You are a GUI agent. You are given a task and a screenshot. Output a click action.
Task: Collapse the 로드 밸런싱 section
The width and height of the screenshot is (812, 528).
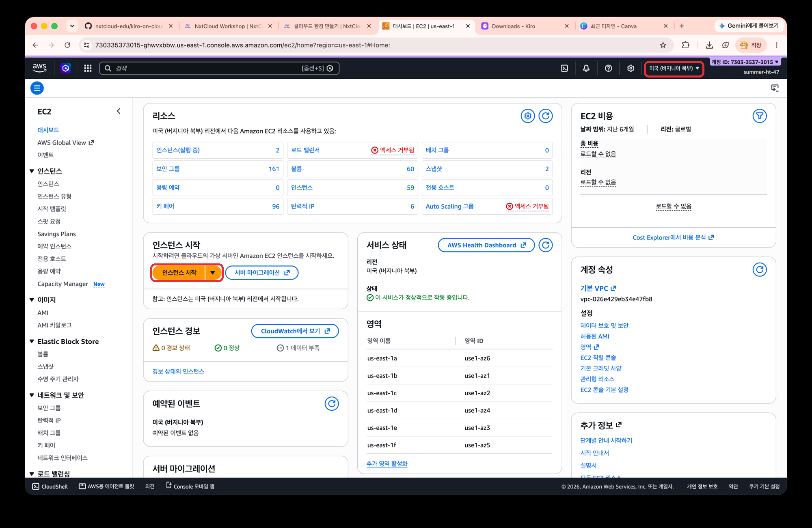pos(32,474)
